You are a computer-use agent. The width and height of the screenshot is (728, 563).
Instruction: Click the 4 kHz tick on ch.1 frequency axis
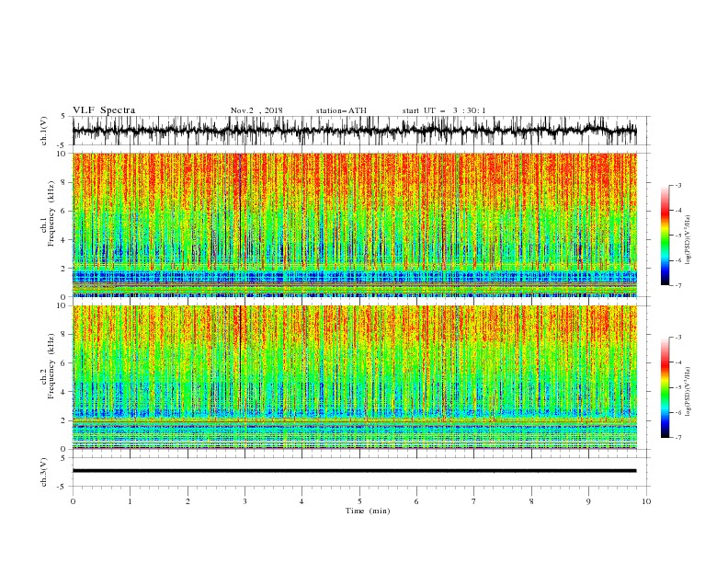[64, 240]
